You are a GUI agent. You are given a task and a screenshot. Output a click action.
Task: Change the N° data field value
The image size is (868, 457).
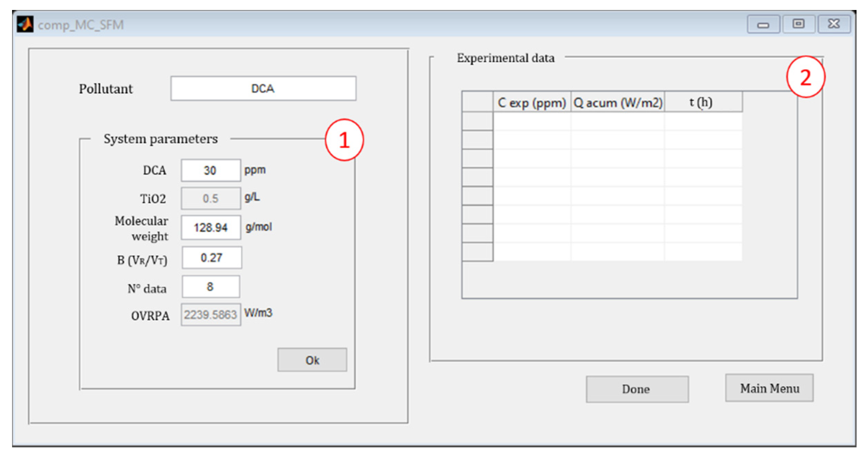pos(211,287)
